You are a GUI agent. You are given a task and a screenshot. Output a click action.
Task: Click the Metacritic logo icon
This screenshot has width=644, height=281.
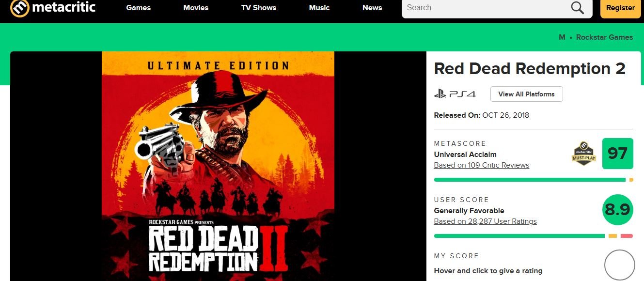(19, 8)
